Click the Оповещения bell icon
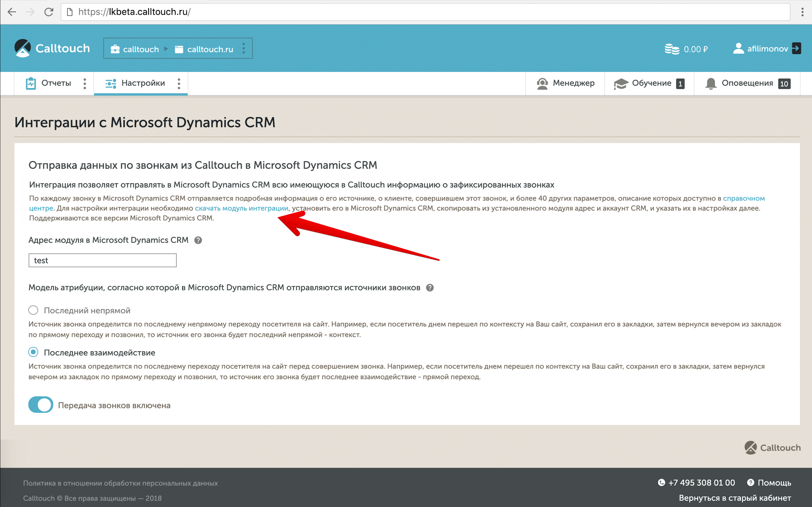 710,83
